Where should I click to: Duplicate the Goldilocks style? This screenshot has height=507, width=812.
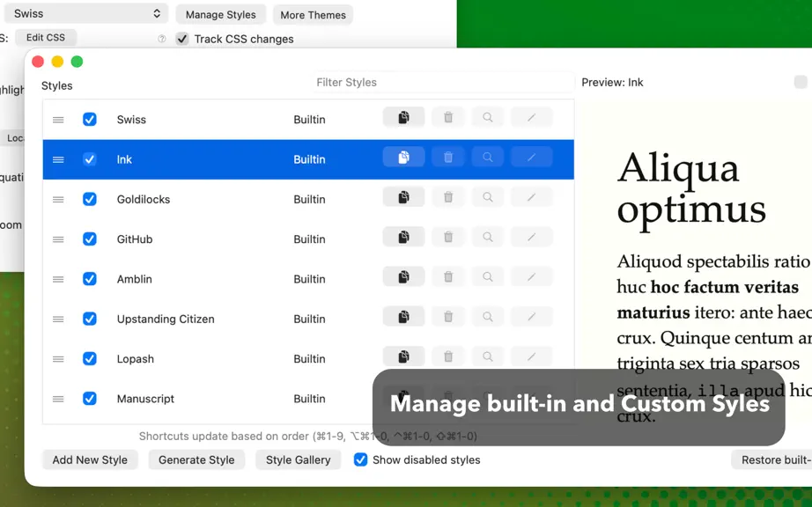pyautogui.click(x=403, y=197)
